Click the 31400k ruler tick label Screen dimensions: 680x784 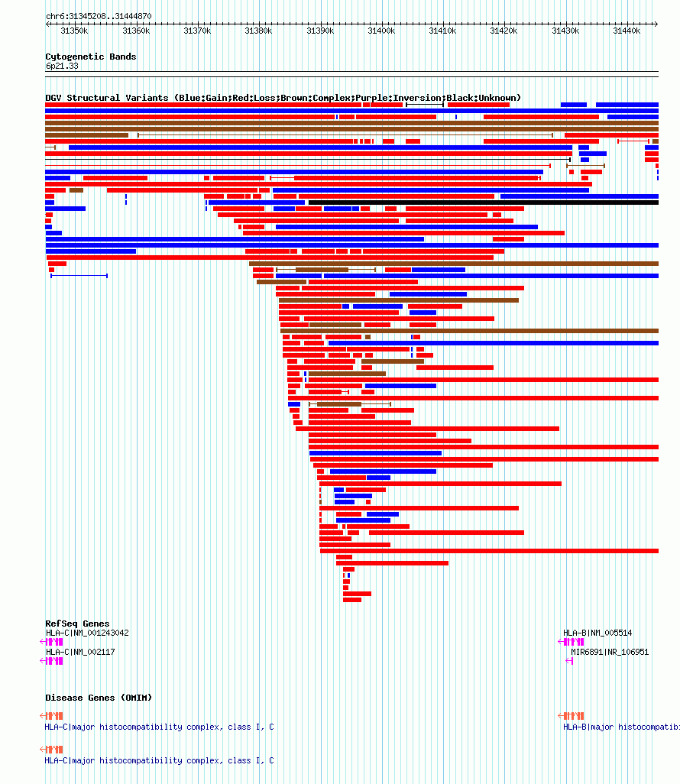click(x=381, y=31)
